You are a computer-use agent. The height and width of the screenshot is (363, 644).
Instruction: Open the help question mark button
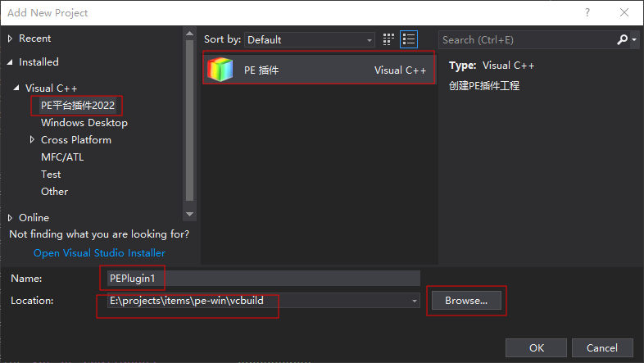tap(587, 13)
